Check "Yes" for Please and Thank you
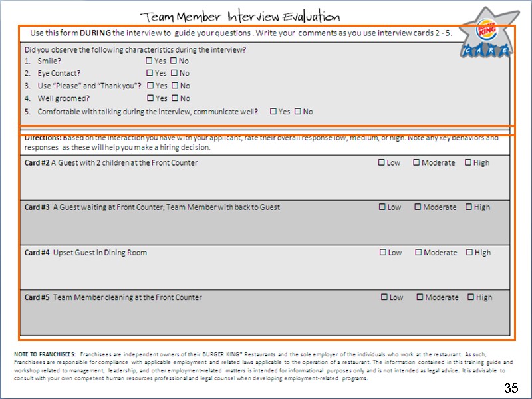This screenshot has width=532, height=399. 150,86
